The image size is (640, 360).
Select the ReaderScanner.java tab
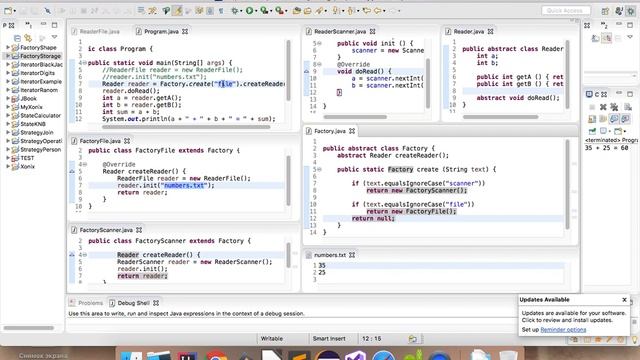(340, 31)
